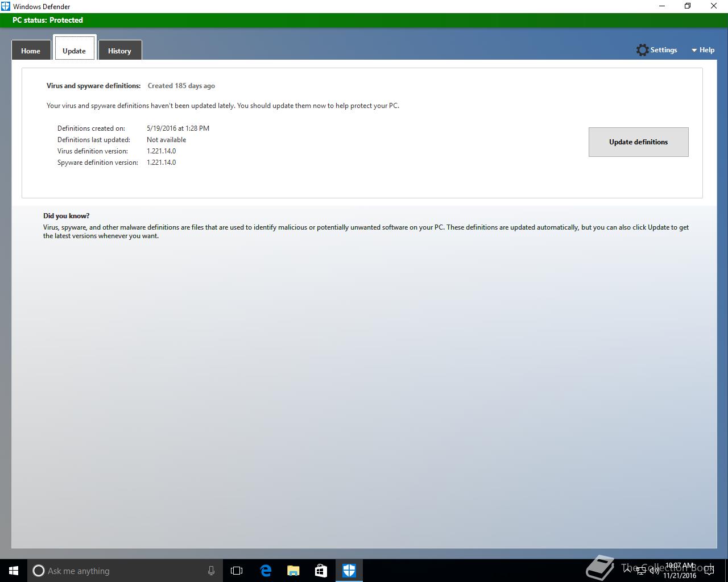This screenshot has width=728, height=582.
Task: Select the Update tab
Action: (x=74, y=48)
